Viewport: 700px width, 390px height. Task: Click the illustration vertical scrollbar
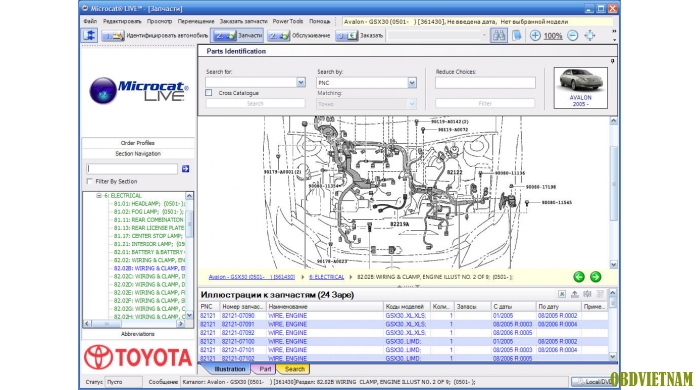[613, 193]
